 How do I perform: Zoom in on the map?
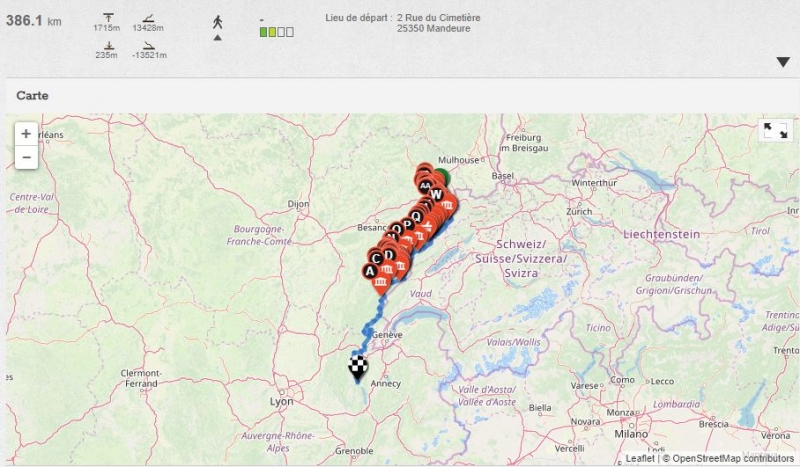click(26, 134)
